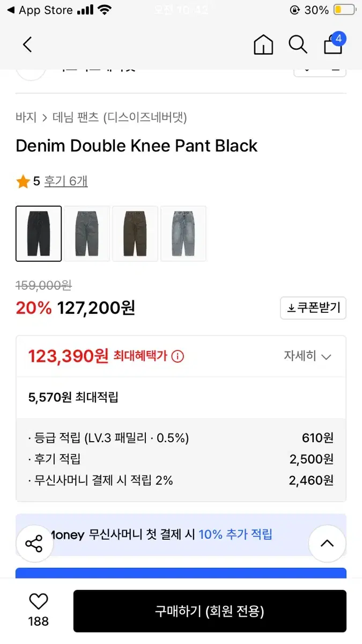Screen dimensions: 362x644
Task: Tap the back arrow icon
Action: tap(27, 45)
